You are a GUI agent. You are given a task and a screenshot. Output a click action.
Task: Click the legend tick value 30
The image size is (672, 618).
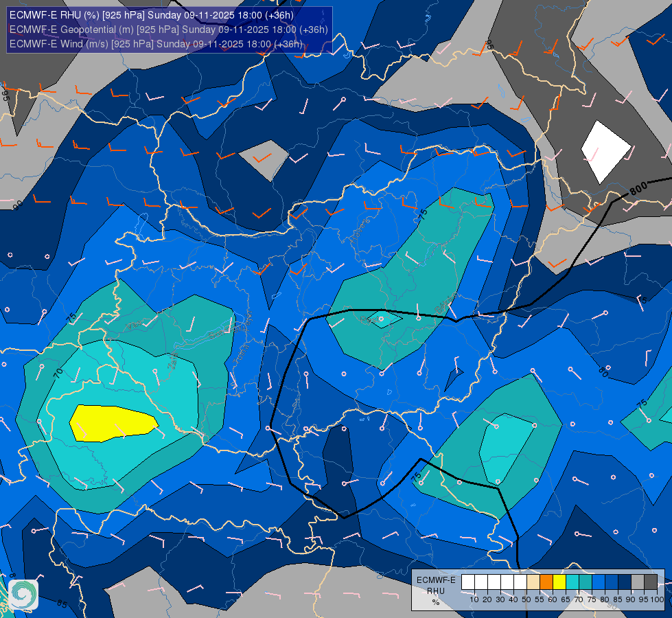(500, 599)
